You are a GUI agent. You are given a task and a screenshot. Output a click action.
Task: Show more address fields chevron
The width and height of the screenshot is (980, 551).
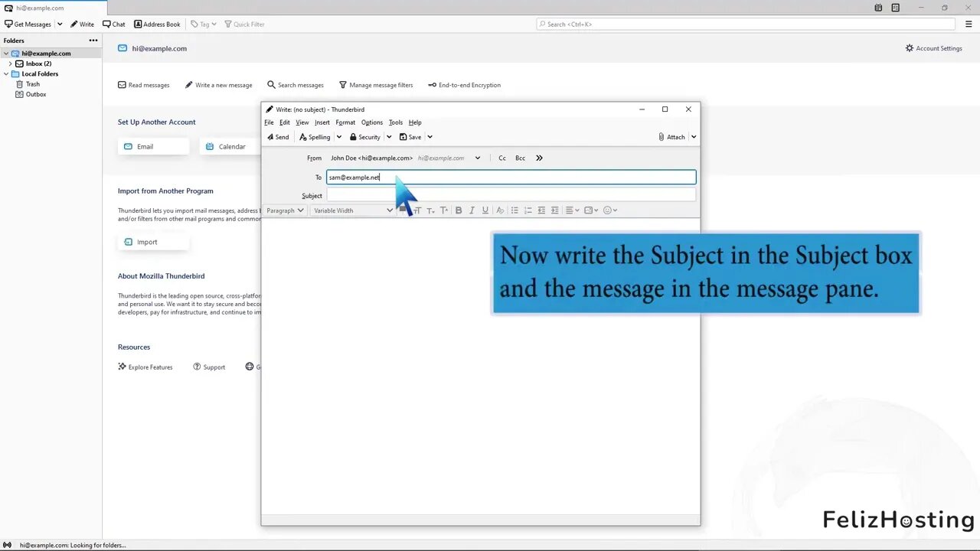click(x=539, y=158)
